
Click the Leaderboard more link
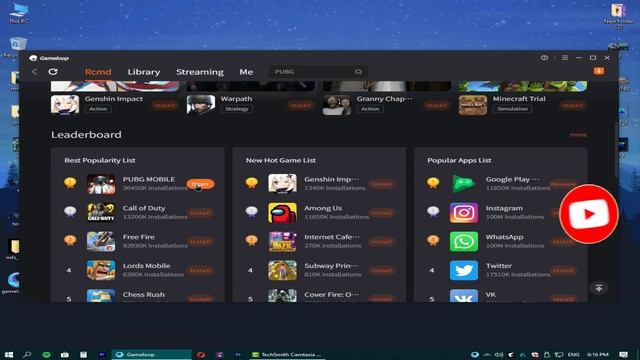click(578, 135)
